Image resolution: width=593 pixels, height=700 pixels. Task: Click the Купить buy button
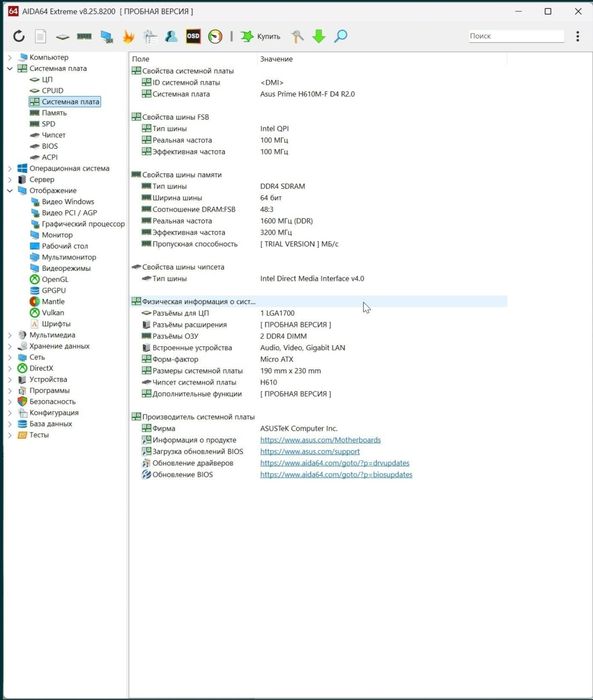260,36
